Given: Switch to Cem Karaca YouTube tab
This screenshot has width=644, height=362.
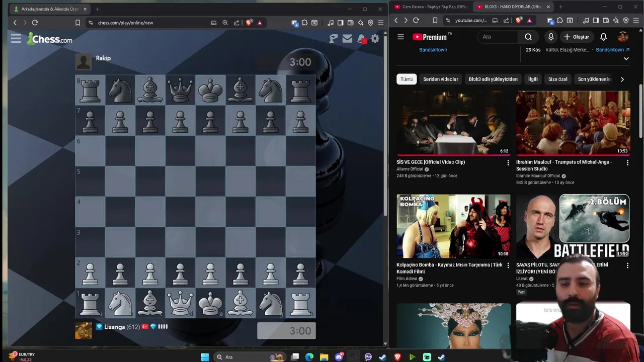Looking at the screenshot, I should pyautogui.click(x=431, y=7).
